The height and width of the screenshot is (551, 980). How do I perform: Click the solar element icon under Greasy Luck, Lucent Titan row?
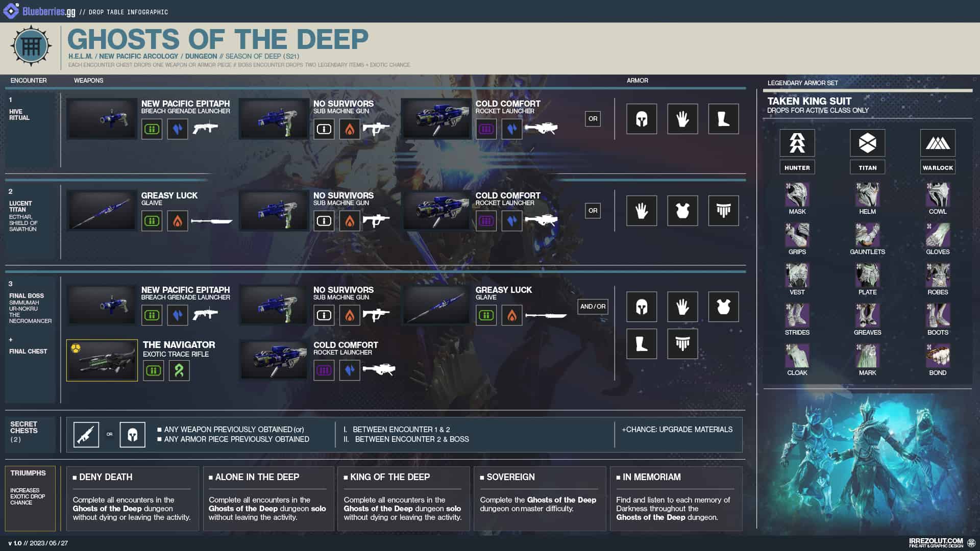178,221
